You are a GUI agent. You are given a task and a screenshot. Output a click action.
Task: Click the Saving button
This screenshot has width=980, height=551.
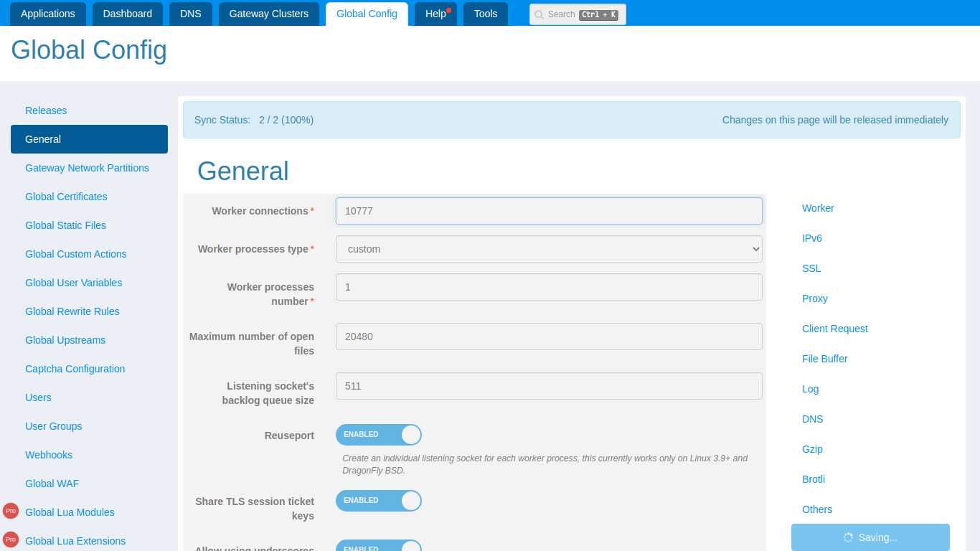(870, 537)
